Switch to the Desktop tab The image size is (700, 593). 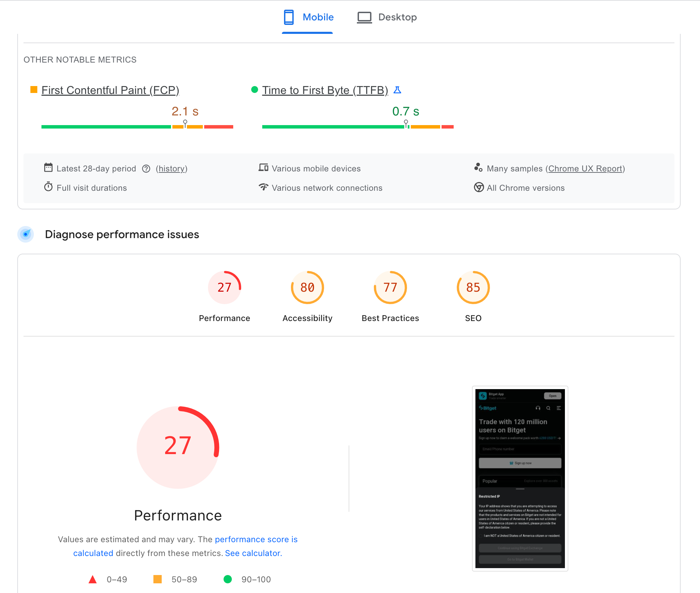click(x=387, y=17)
